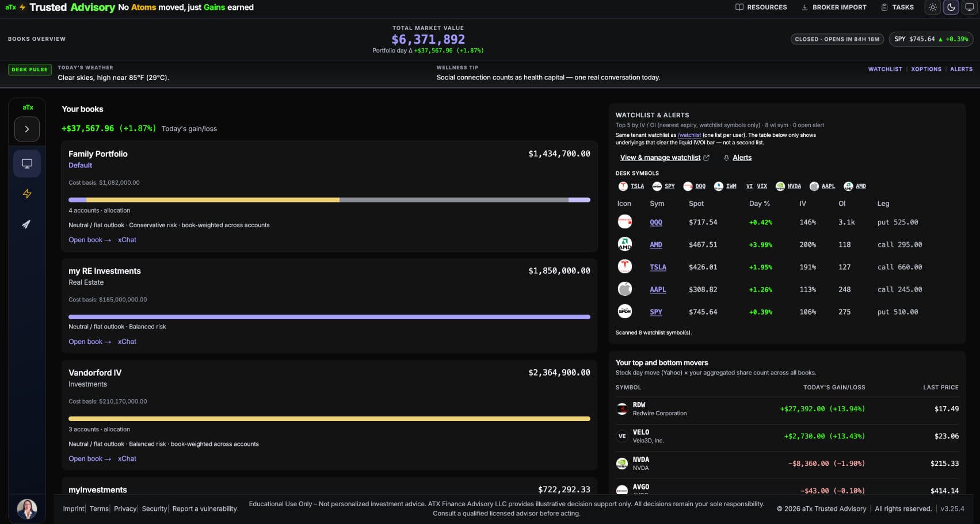980x524 pixels.
Task: Select QQQ desk symbol chip
Action: pyautogui.click(x=695, y=186)
